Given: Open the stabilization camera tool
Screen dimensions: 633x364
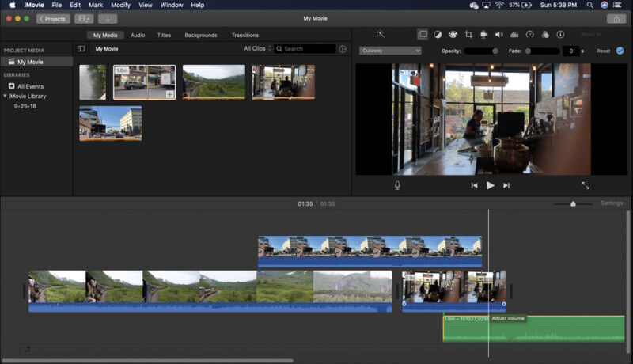Looking at the screenshot, I should point(483,35).
